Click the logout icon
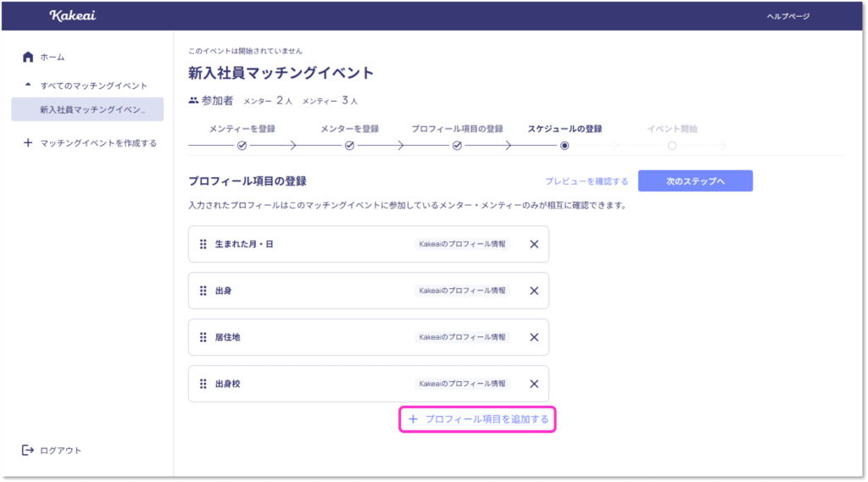The height and width of the screenshot is (482, 868). point(28,450)
